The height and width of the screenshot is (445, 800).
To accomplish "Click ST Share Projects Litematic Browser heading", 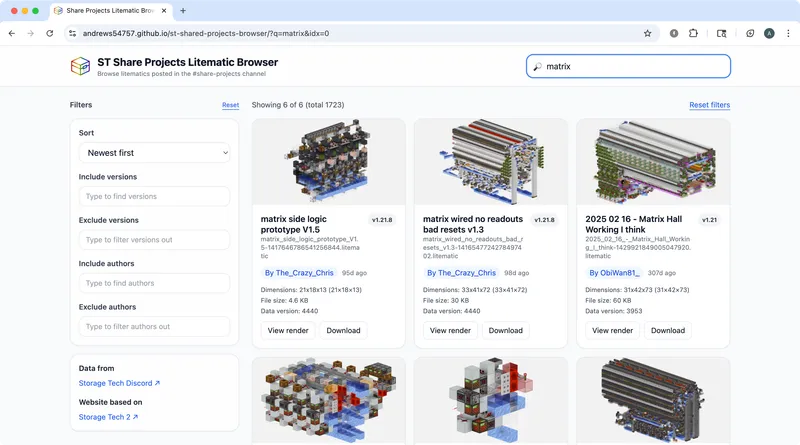I will point(187,62).
